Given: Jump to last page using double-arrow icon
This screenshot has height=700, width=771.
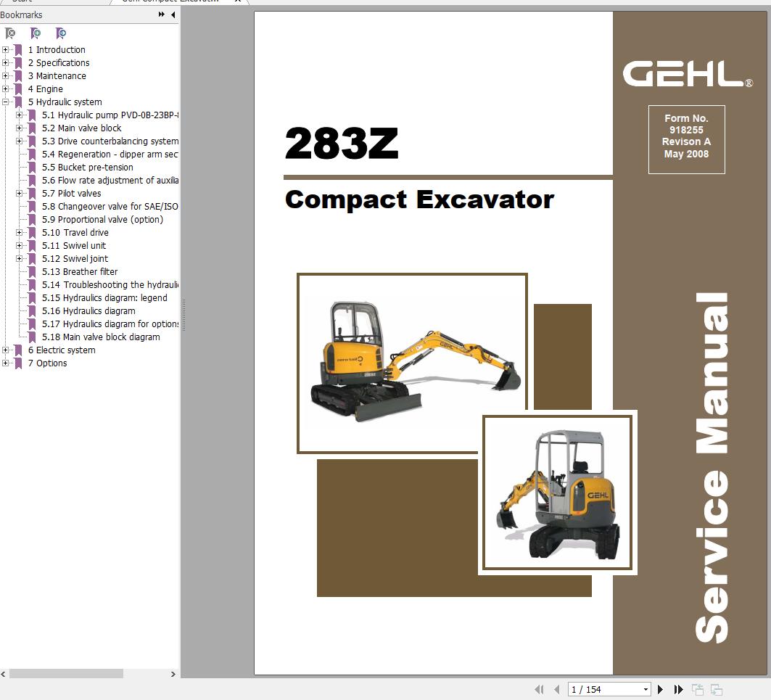Looking at the screenshot, I should coord(678,689).
